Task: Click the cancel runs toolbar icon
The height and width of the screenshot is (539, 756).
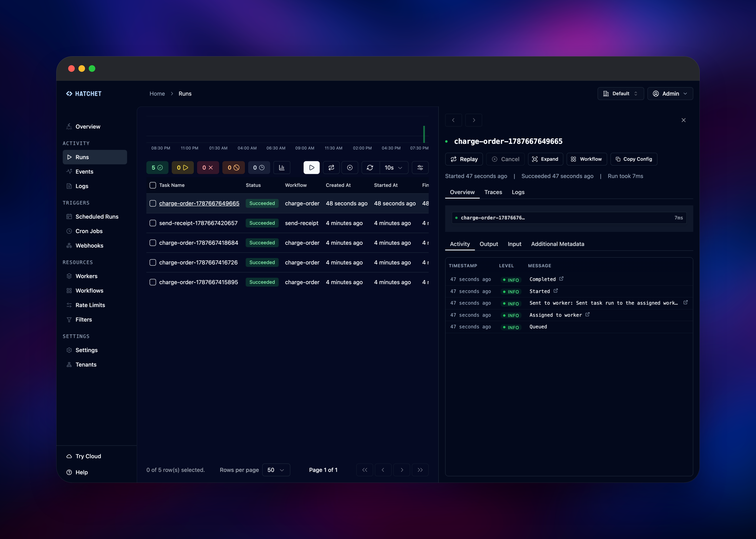Action: click(350, 168)
